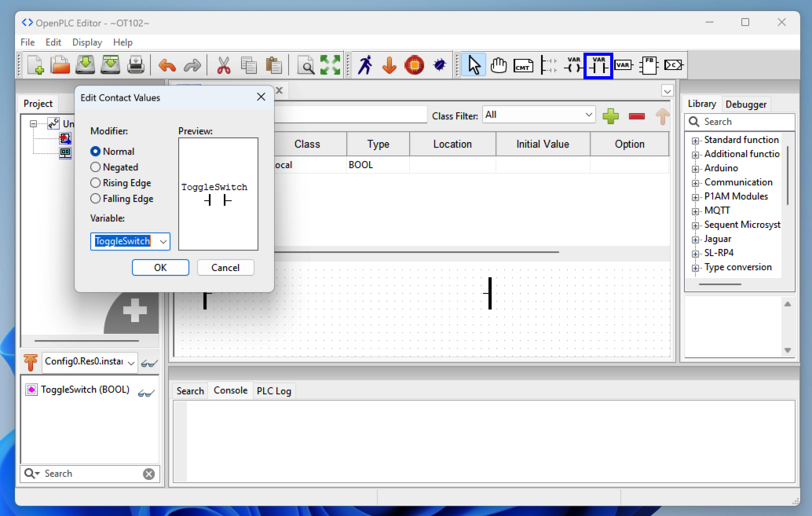Viewport: 812px width, 516px height.
Task: Undo the last action
Action: tap(166, 65)
